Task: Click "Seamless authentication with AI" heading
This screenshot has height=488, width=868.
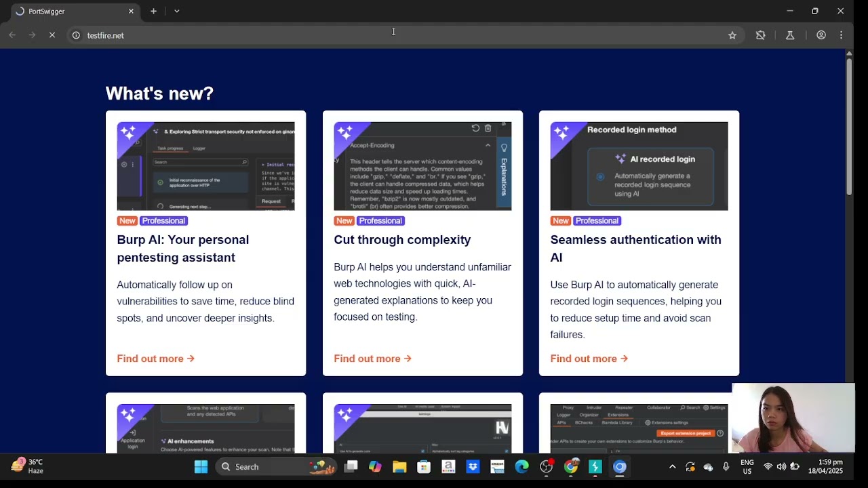Action: pos(635,249)
